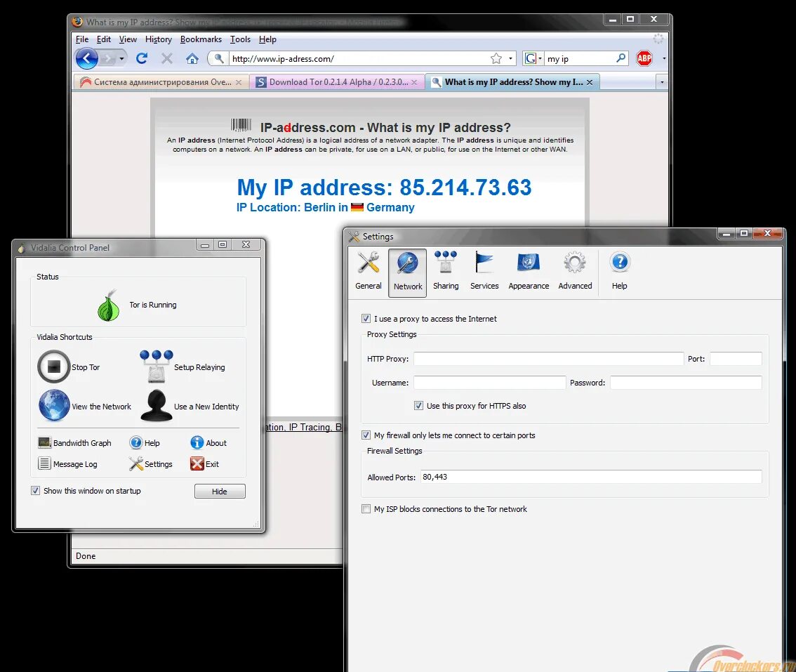Click the search magnifier in search box
This screenshot has width=796, height=672.
click(x=621, y=58)
